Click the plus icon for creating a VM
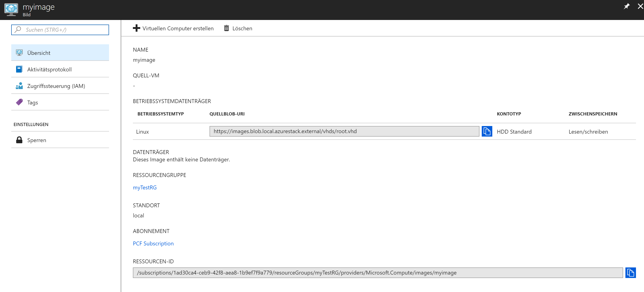This screenshot has height=292, width=644. (136, 28)
